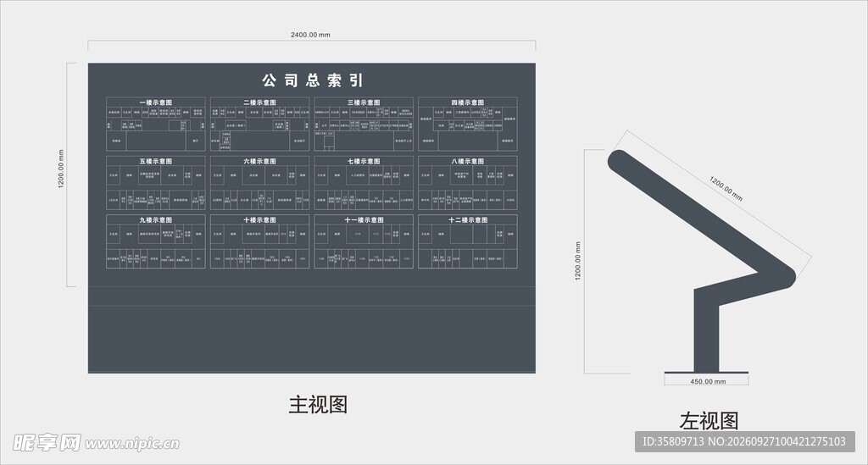Click the angled sign profile shape in side view

coord(703,260)
